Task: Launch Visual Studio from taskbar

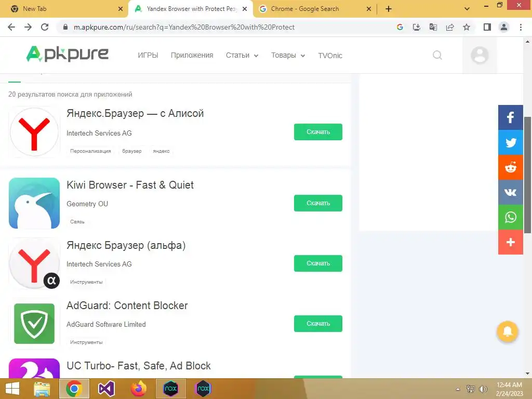Action: (x=106, y=389)
